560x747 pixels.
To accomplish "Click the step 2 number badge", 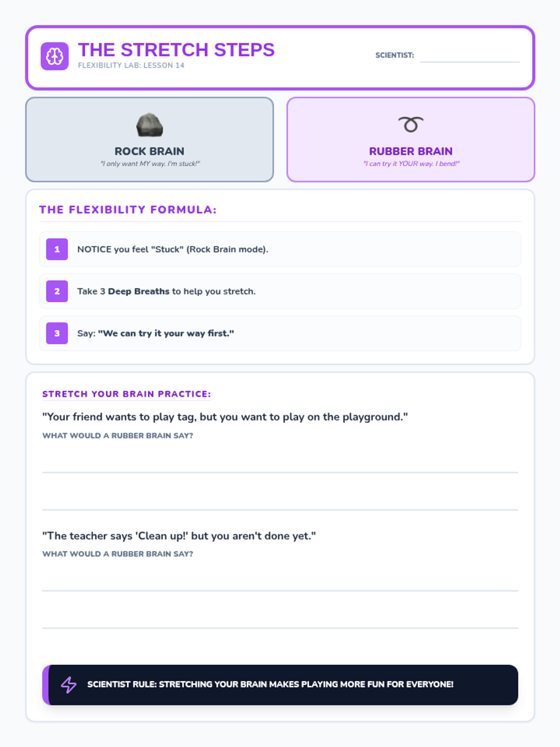I will click(x=57, y=291).
